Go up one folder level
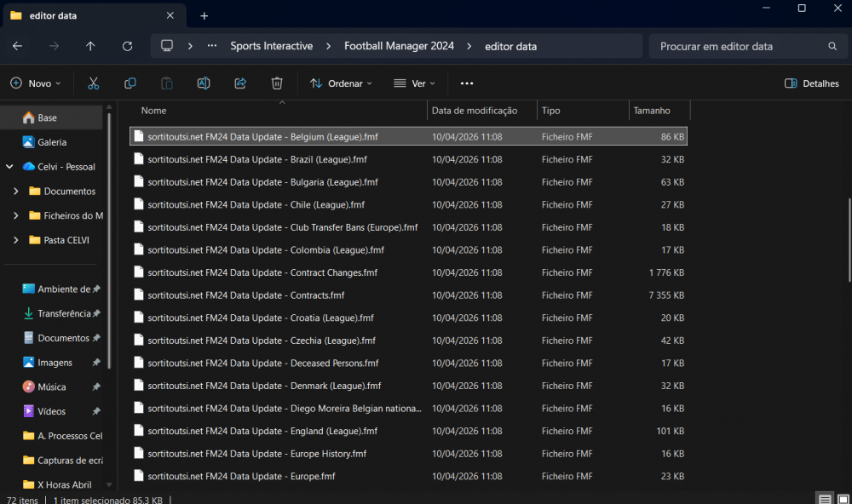This screenshot has height=504, width=852. [90, 46]
